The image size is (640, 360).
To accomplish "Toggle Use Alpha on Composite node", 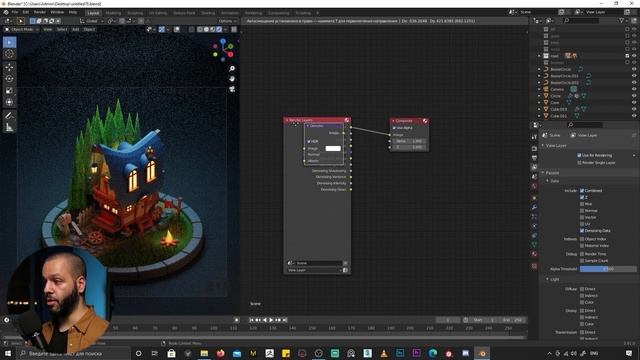I will pyautogui.click(x=395, y=128).
